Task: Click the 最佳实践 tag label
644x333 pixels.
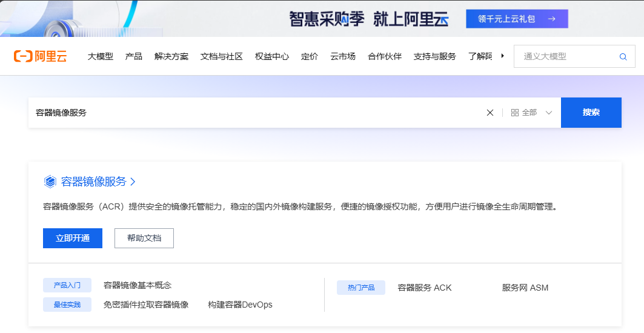Action: click(x=67, y=305)
